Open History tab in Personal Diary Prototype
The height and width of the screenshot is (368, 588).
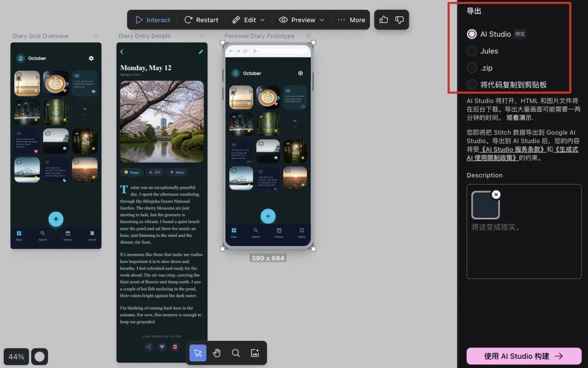[279, 232]
